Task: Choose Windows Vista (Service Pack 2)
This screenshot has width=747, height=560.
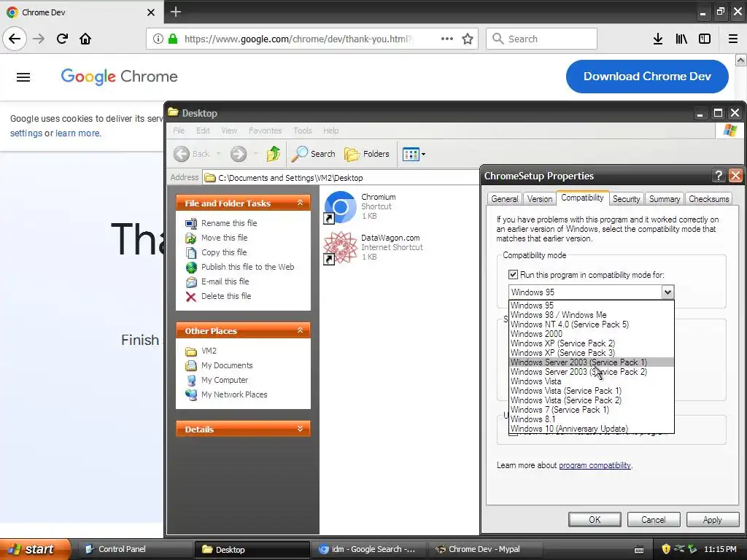Action: [591, 400]
